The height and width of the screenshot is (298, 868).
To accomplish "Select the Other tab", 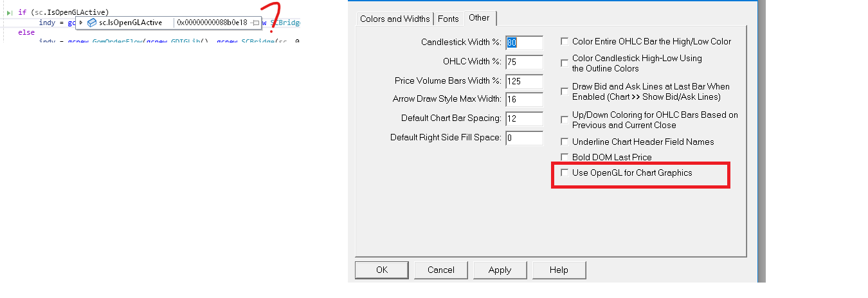I will (479, 17).
